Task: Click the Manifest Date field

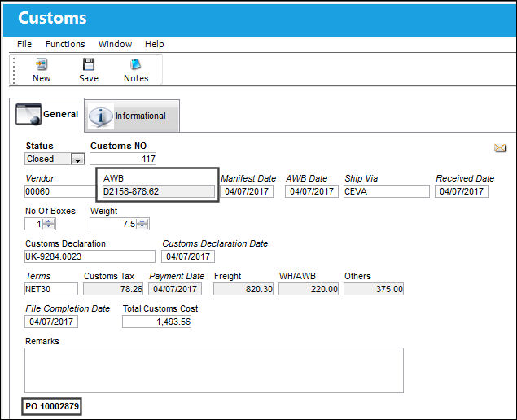Action: point(247,191)
